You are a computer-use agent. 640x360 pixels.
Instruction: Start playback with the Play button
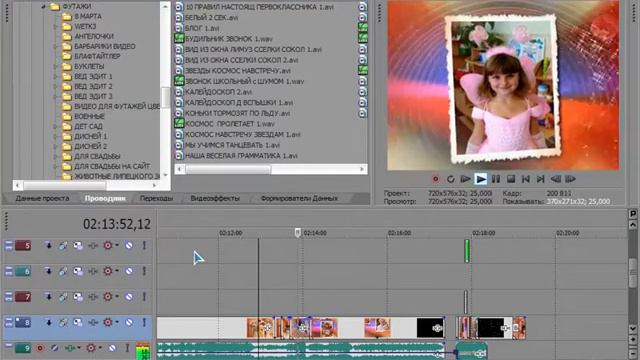click(481, 179)
